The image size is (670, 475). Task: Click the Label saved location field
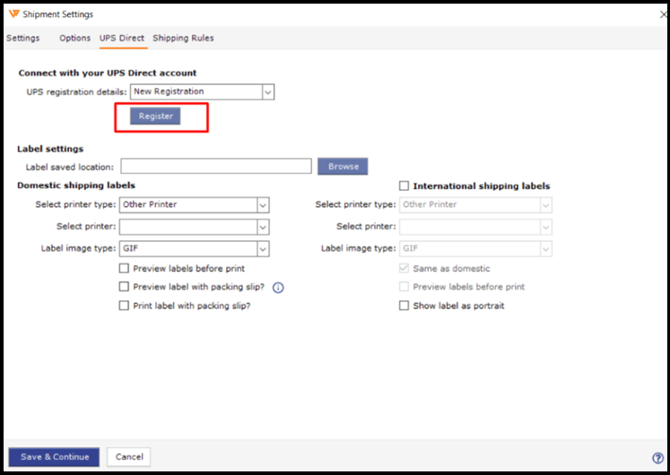click(x=216, y=166)
